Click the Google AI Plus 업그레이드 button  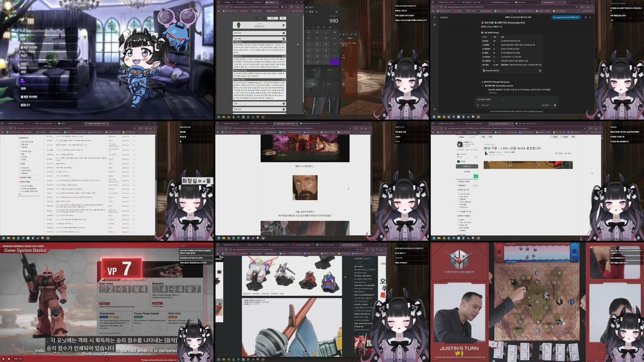click(x=566, y=18)
